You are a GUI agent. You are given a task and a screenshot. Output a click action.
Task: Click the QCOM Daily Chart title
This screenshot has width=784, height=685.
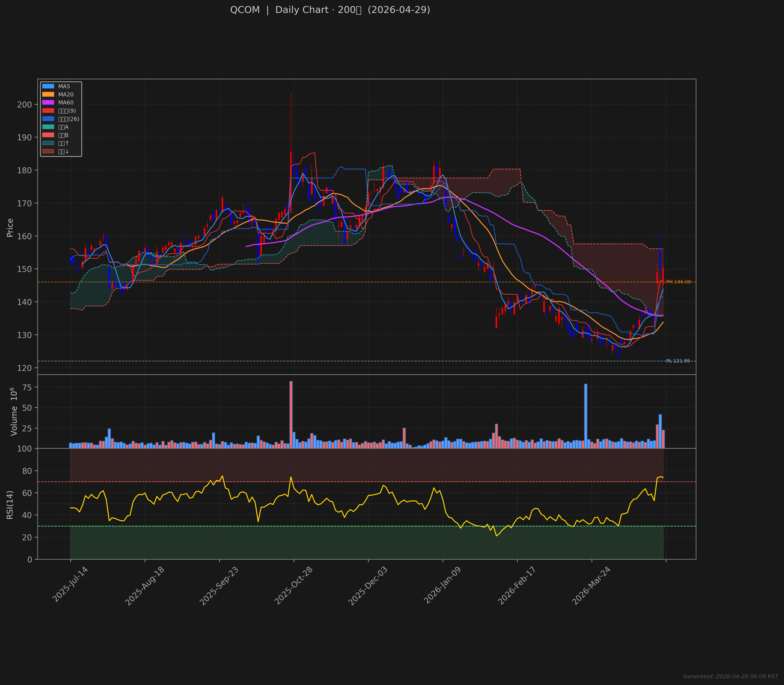330,10
